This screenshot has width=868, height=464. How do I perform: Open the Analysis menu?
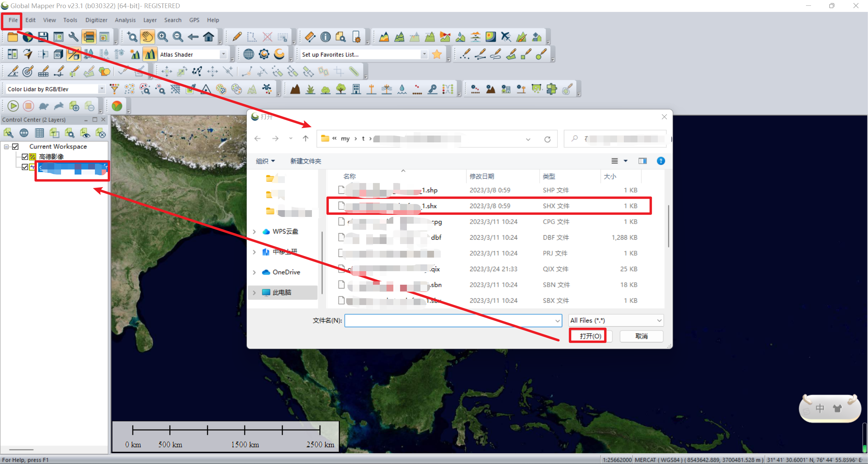[x=125, y=20]
